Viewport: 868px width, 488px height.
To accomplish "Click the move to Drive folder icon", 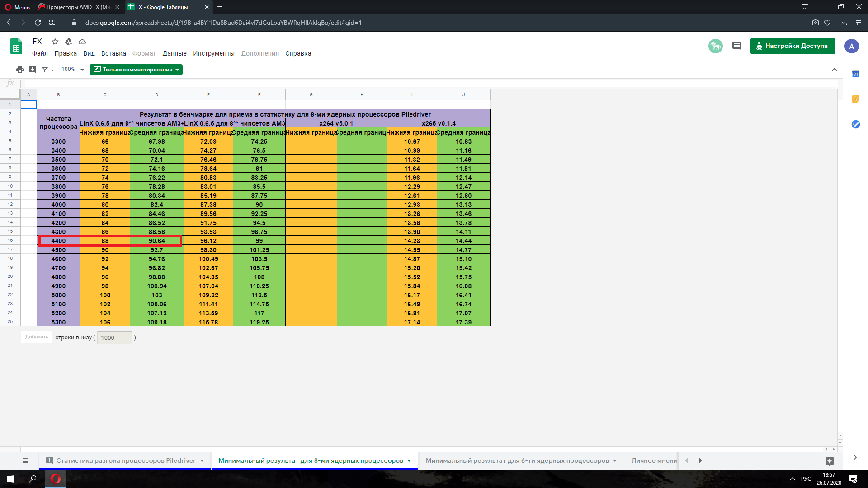I will (x=69, y=42).
